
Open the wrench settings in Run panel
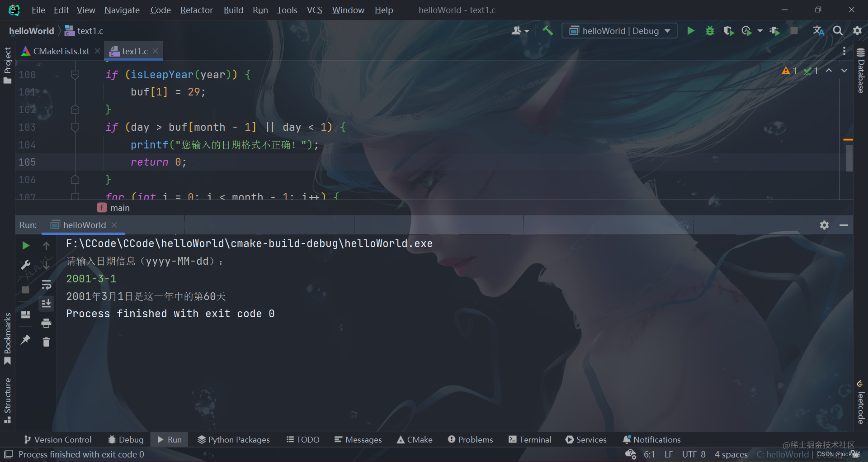[26, 265]
